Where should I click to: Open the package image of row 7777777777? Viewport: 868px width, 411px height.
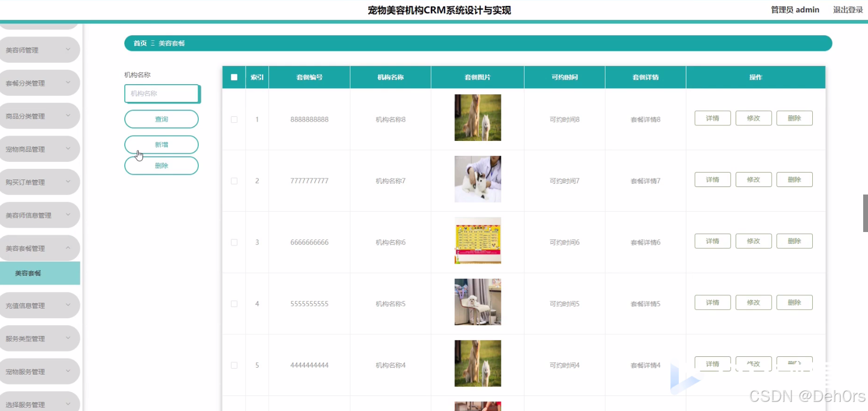[477, 179]
